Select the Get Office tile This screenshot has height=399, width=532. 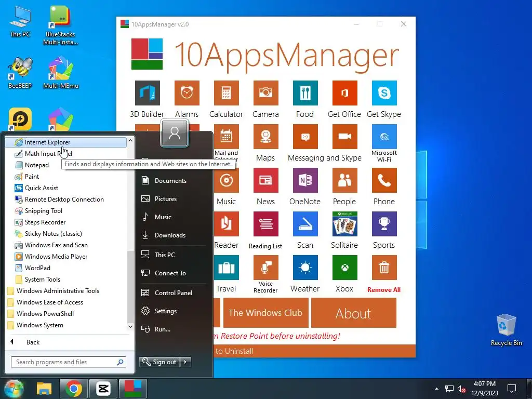pyautogui.click(x=345, y=93)
